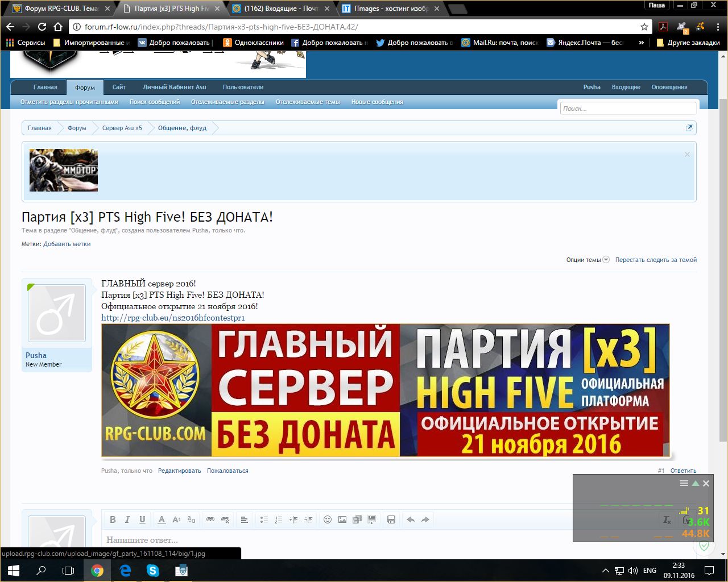This screenshot has width=728, height=582.
Task: Click Редактировать under the post
Action: 180,471
